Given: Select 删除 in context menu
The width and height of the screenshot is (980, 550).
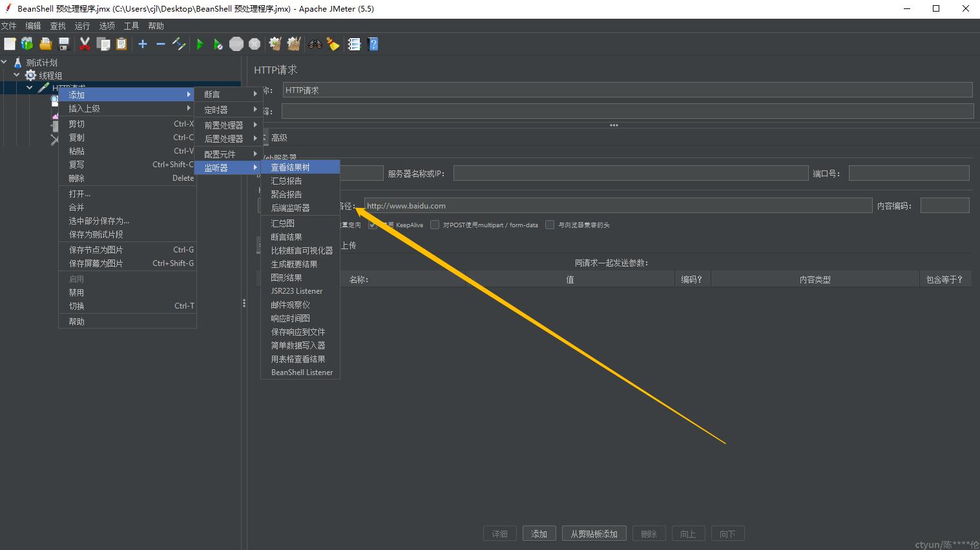Looking at the screenshot, I should (x=127, y=178).
